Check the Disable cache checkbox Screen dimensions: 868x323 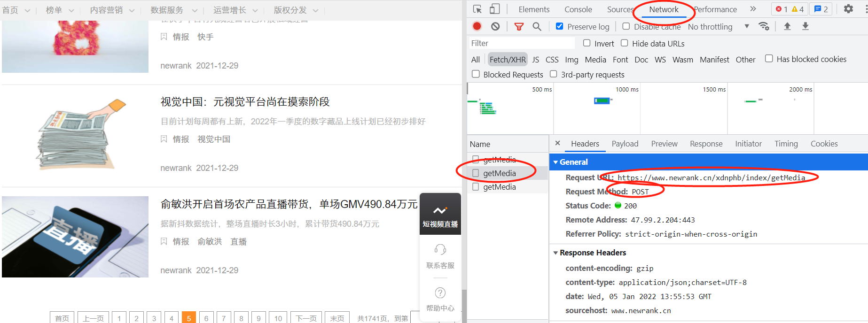click(626, 26)
